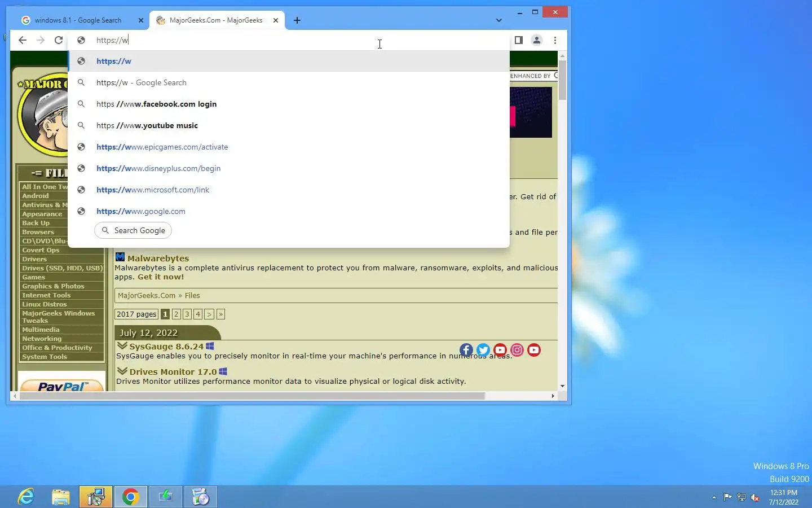
Task: Go to page 2 of files
Action: [176, 314]
